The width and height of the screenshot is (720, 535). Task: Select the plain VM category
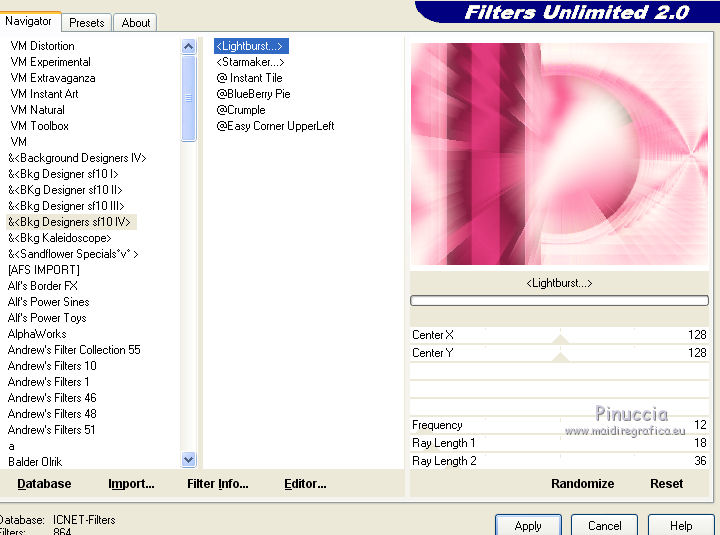click(18, 142)
